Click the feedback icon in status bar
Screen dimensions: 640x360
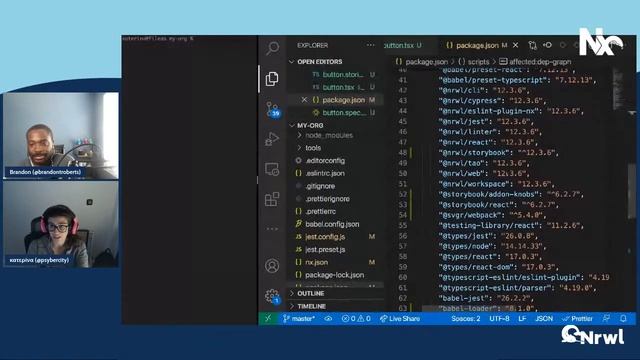(x=606, y=318)
